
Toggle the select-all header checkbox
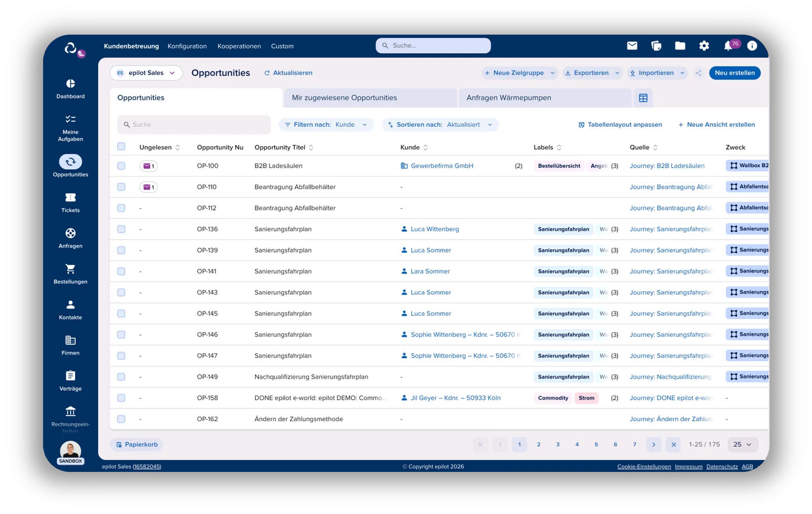(121, 147)
